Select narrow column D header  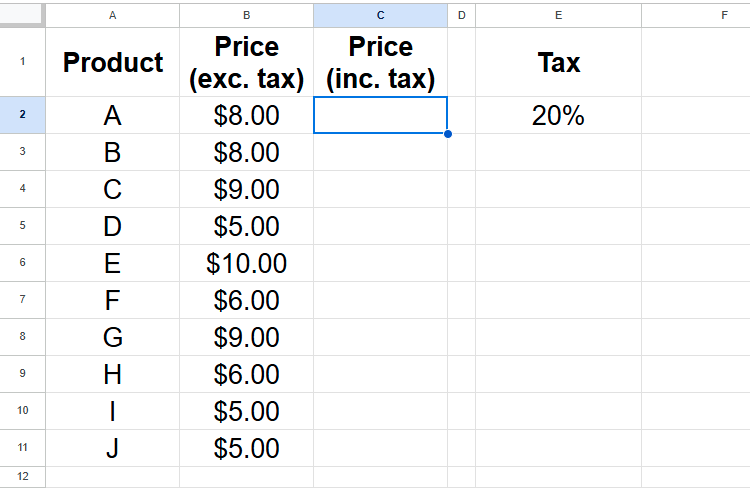tap(461, 15)
